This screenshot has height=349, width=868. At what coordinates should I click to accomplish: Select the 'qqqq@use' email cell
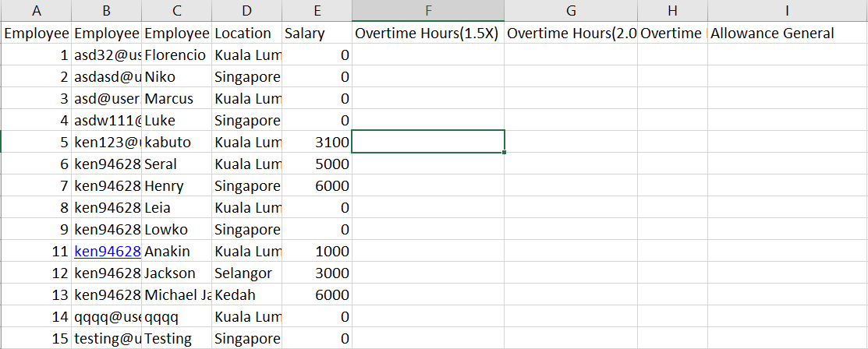pos(106,317)
